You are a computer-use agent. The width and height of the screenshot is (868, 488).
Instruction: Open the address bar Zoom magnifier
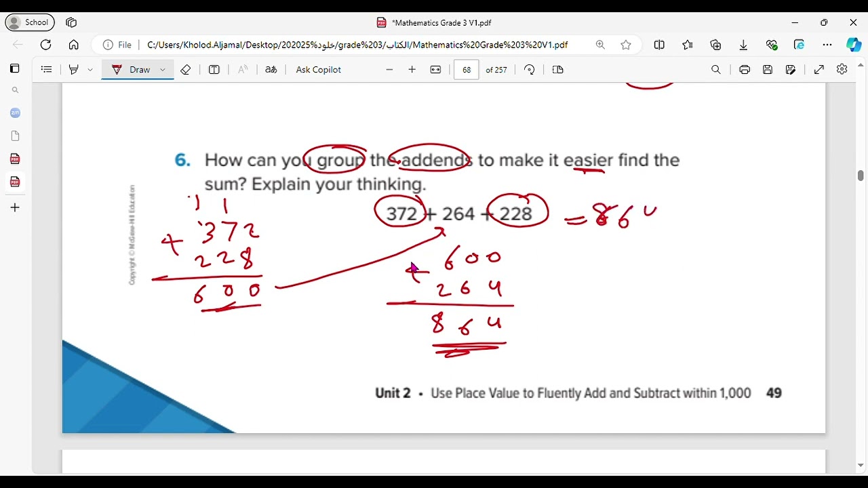click(600, 45)
